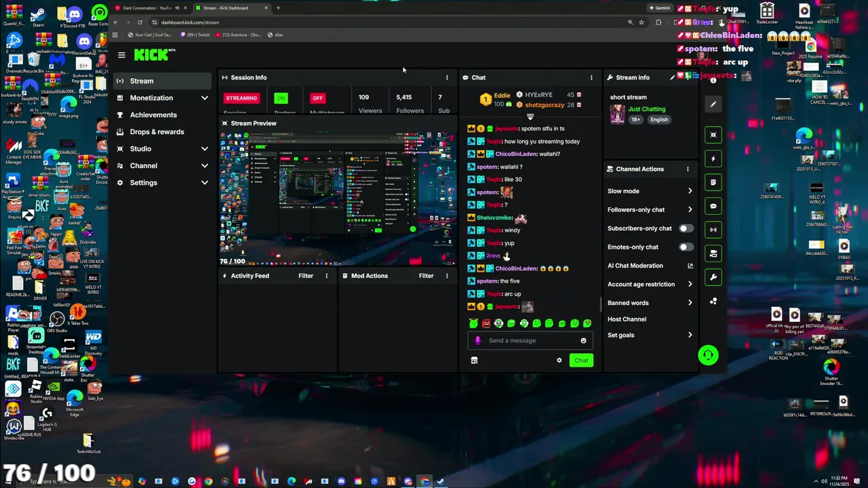This screenshot has height=488, width=868.
Task: Open the (99+) Twitch bookmark
Action: 195,35
